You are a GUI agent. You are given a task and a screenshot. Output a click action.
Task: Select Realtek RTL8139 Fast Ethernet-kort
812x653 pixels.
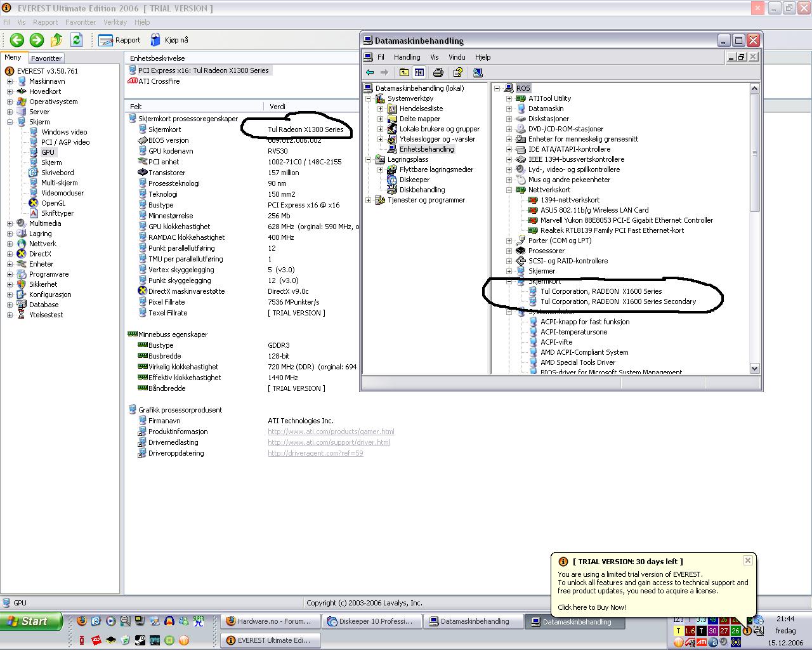[x=612, y=230]
